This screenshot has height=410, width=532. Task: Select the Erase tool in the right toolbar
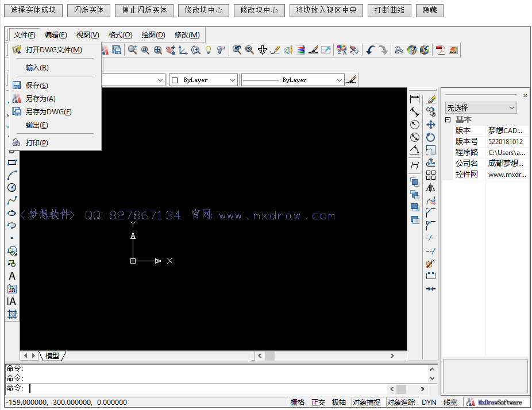tap(431, 98)
